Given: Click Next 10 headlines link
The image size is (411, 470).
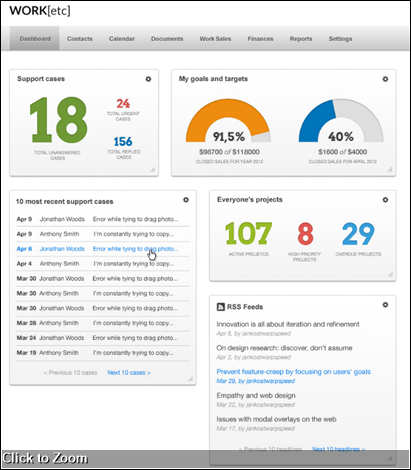Looking at the screenshot, I should (339, 449).
